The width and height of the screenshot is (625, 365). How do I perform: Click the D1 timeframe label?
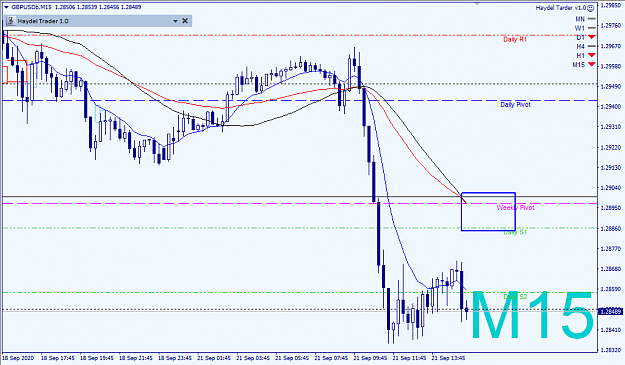(580, 37)
